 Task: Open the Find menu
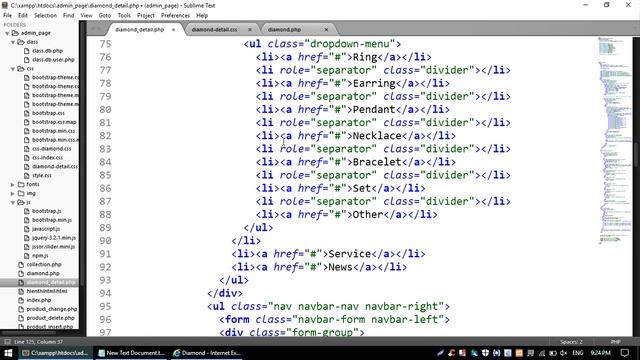tap(69, 16)
